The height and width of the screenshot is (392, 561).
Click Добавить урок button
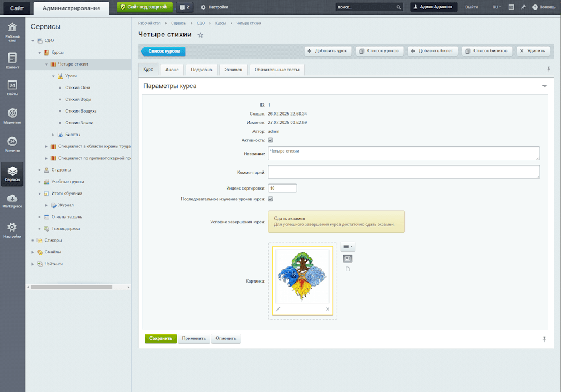pyautogui.click(x=328, y=51)
